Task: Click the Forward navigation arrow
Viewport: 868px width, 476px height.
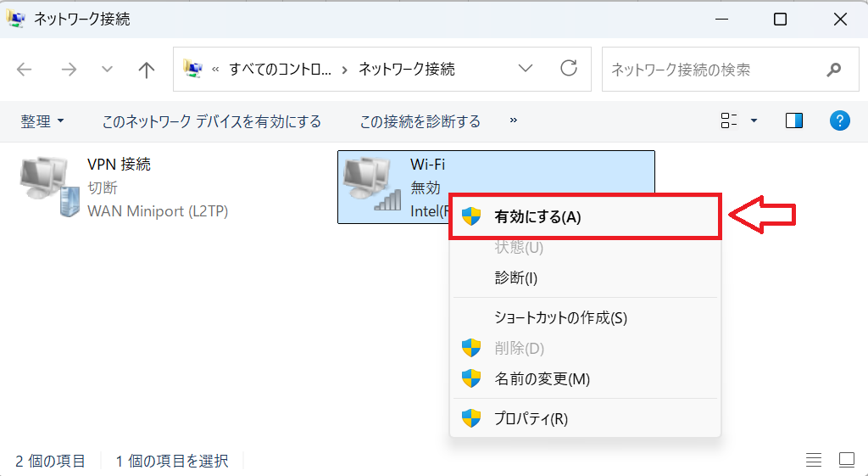Action: pos(69,70)
